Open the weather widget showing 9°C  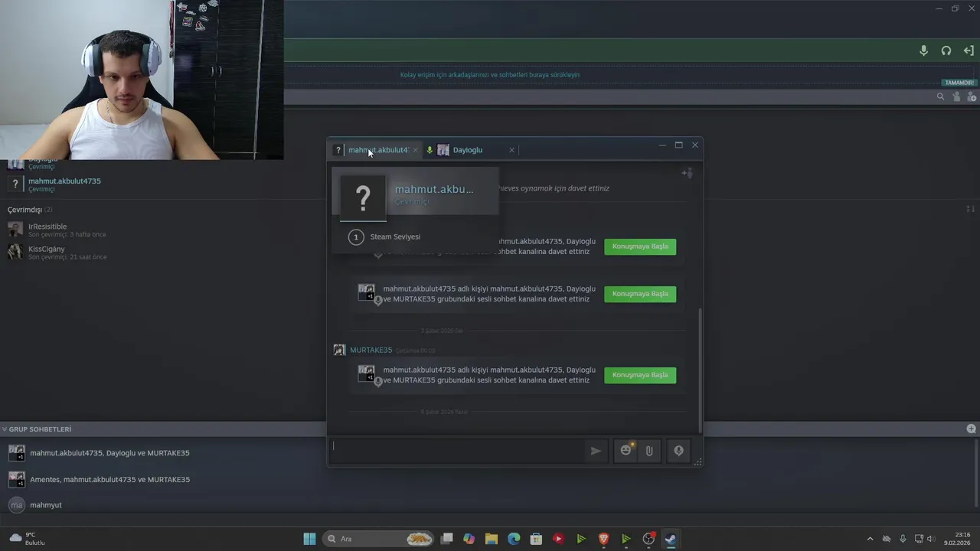click(28, 539)
